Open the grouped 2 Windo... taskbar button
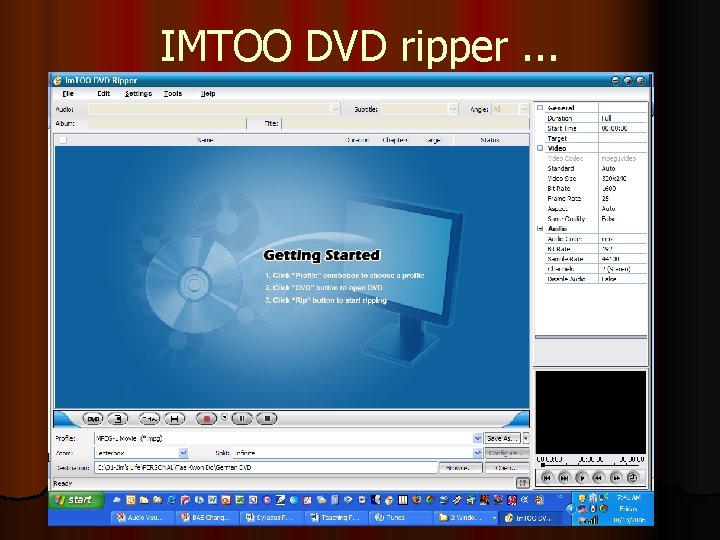Screen dimensions: 720x540 (466, 518)
